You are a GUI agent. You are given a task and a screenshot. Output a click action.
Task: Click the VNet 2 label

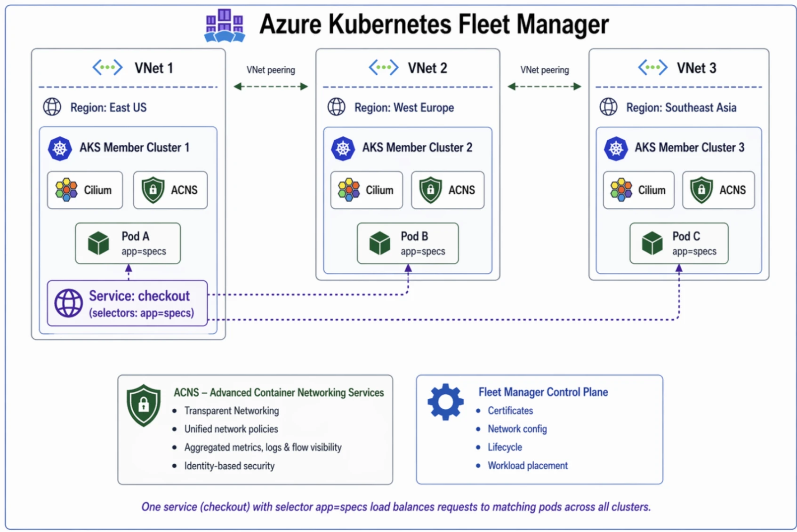coord(427,68)
